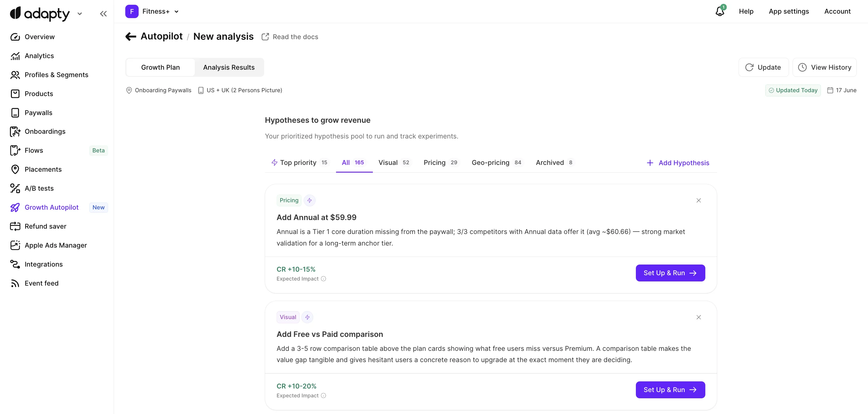
Task: Select the Pricing hypotheses tab
Action: pyautogui.click(x=441, y=163)
